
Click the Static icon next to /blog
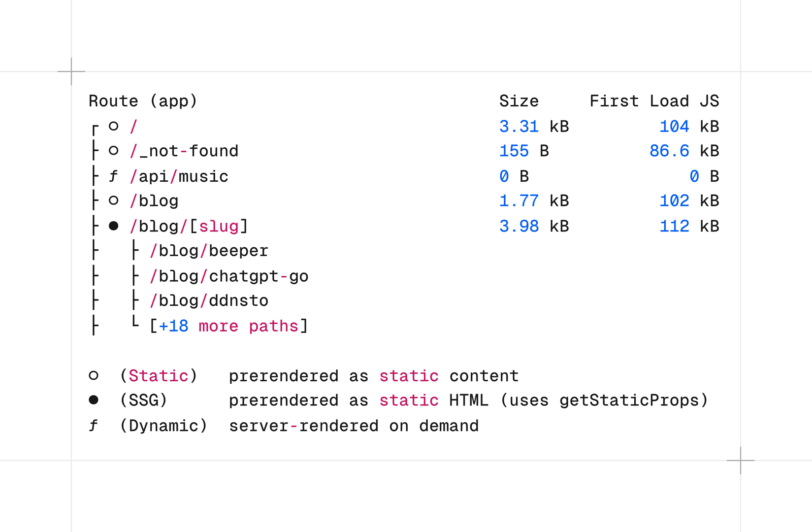113,200
